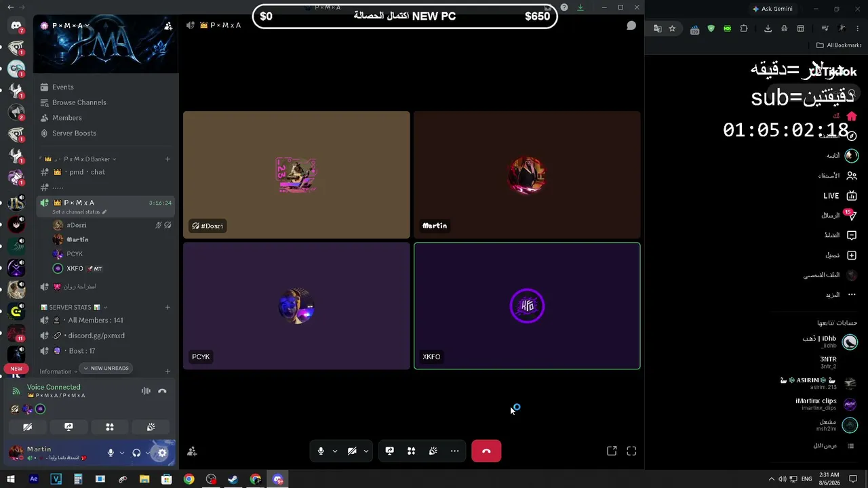Click Ask Gemini button in Chrome
868x488 pixels.
772,9
